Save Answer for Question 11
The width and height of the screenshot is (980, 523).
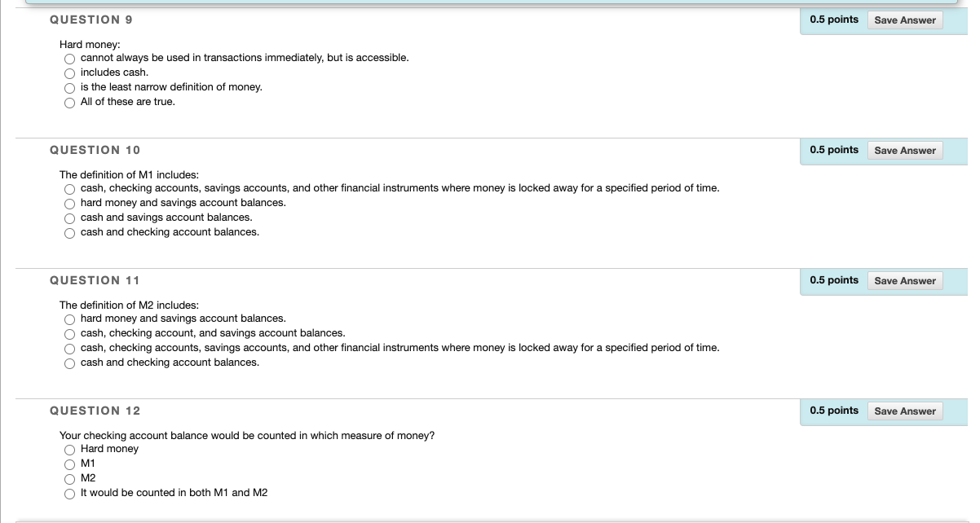pyautogui.click(x=905, y=280)
